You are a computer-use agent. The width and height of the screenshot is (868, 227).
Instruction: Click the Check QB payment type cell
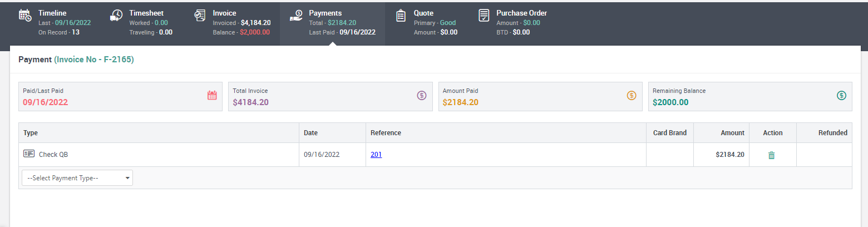(x=159, y=155)
